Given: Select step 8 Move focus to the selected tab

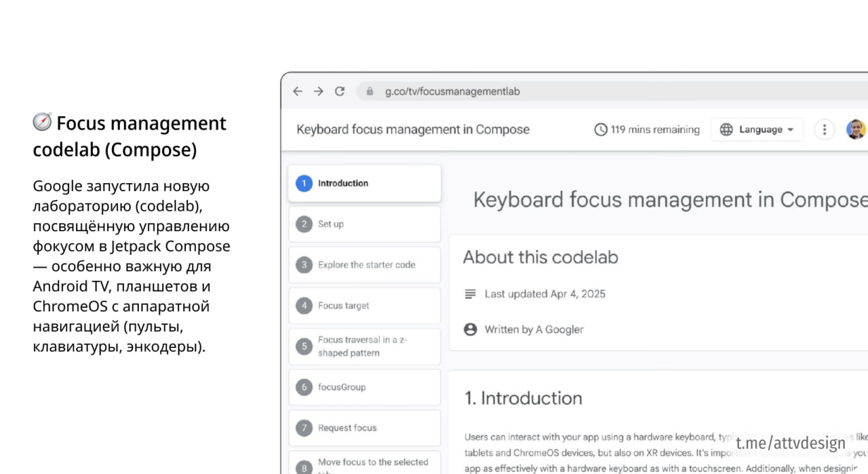Looking at the screenshot, I should click(x=365, y=464).
